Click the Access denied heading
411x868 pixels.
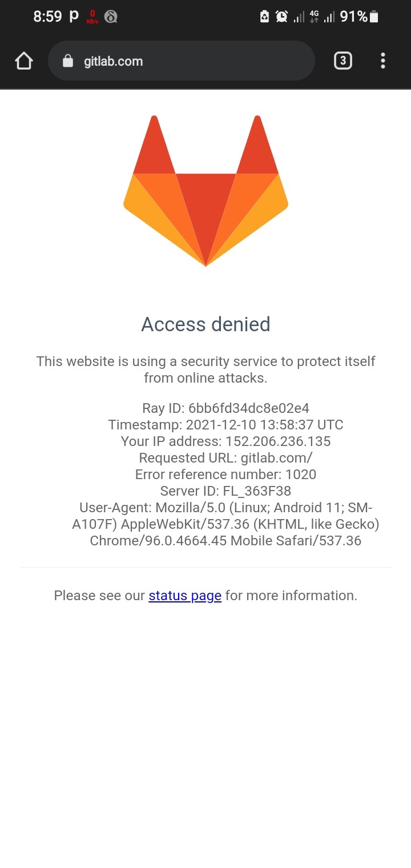pos(205,324)
